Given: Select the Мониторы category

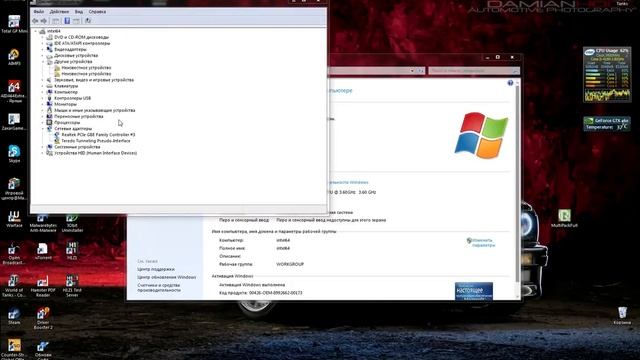Looking at the screenshot, I should click(x=65, y=104).
